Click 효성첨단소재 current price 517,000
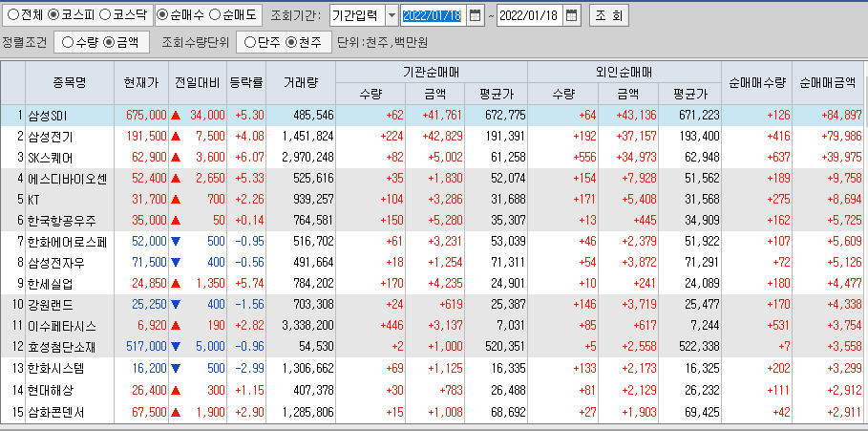 [x=146, y=347]
